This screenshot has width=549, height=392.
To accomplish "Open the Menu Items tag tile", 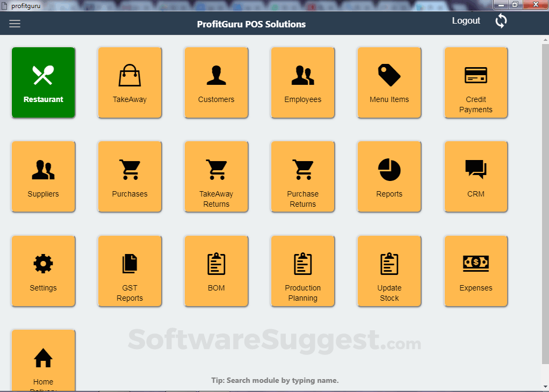I will (x=389, y=83).
